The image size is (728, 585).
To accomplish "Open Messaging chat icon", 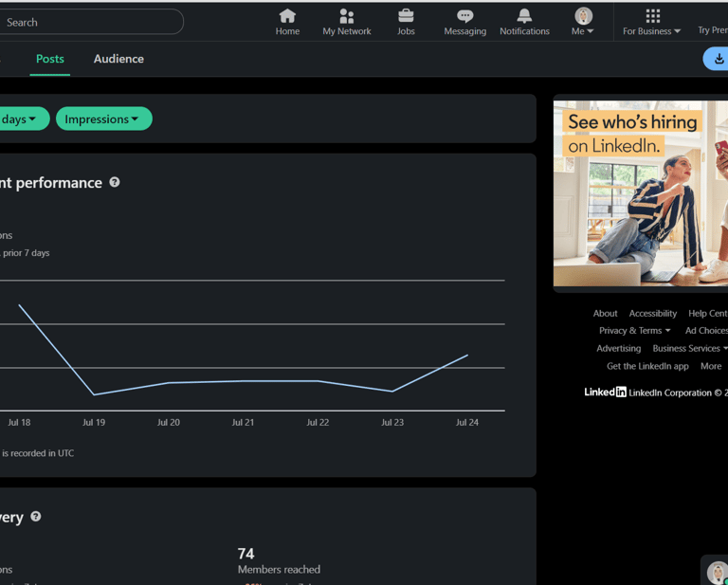I will [x=464, y=16].
